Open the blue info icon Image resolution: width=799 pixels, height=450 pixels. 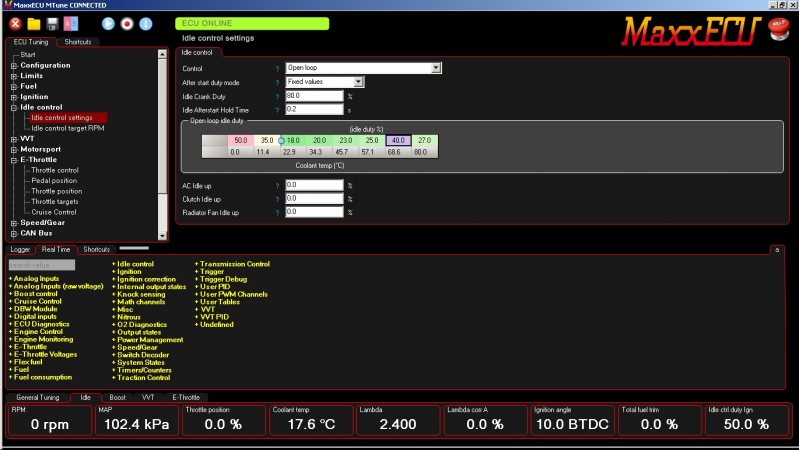coord(146,23)
